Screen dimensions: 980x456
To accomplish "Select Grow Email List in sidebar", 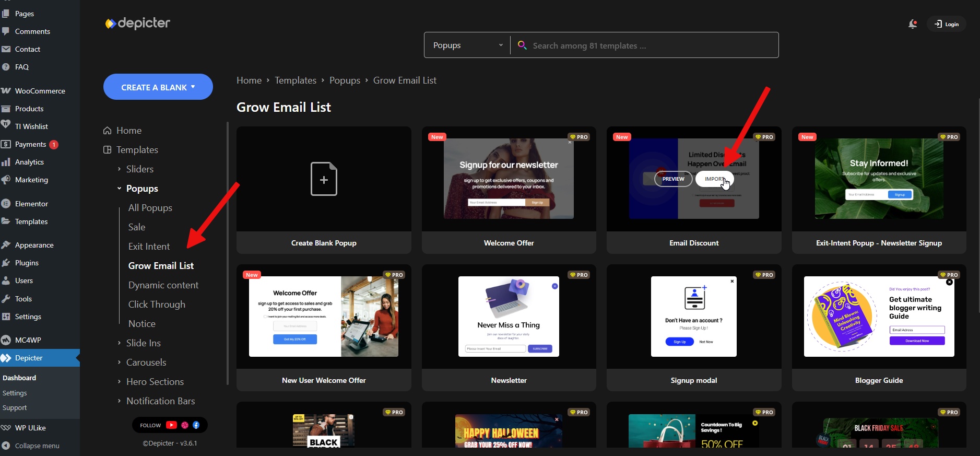I will click(x=161, y=266).
